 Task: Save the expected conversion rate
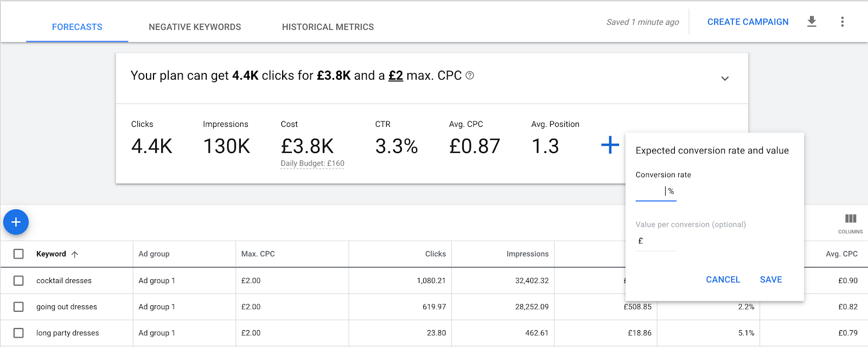[770, 280]
